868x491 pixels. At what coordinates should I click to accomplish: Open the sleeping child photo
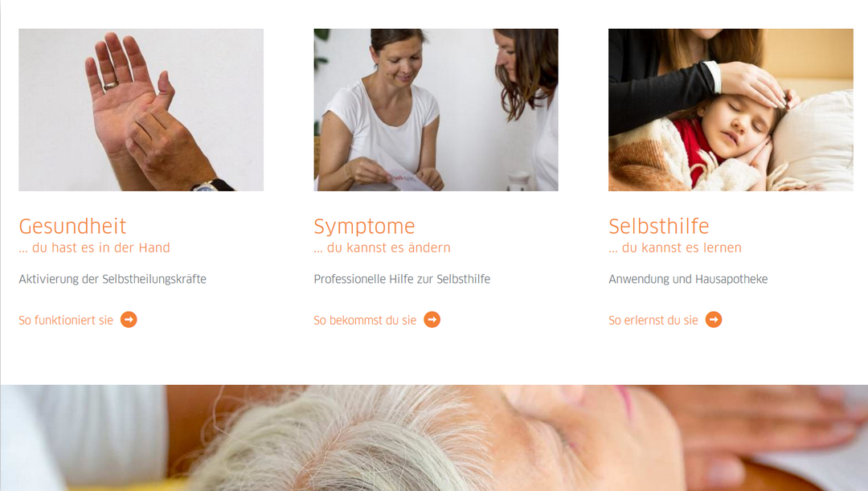(731, 110)
